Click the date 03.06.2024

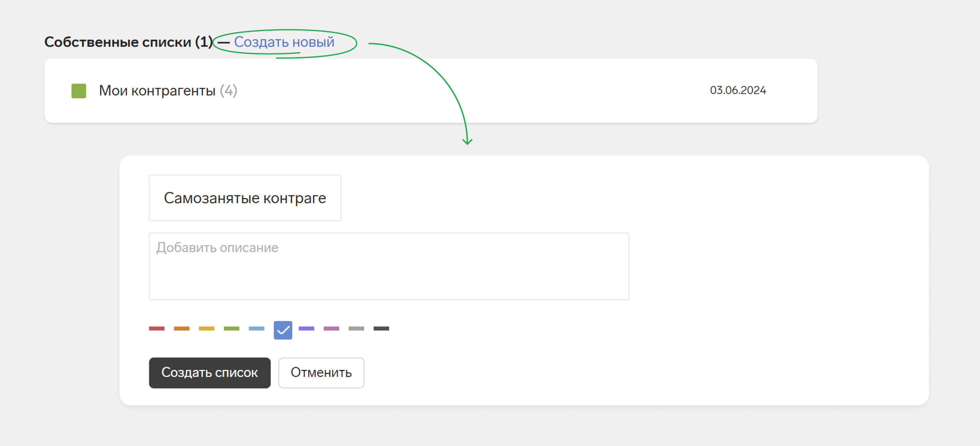[x=738, y=90]
